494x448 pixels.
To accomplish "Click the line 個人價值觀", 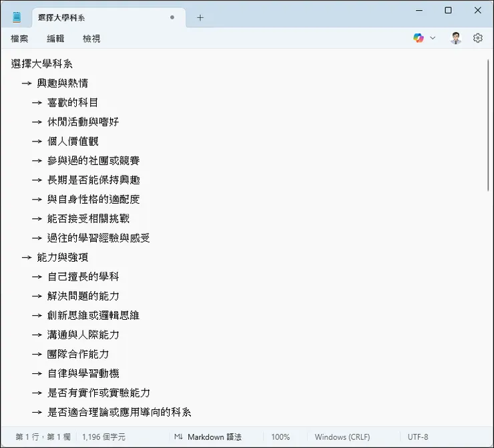I will 73,142.
